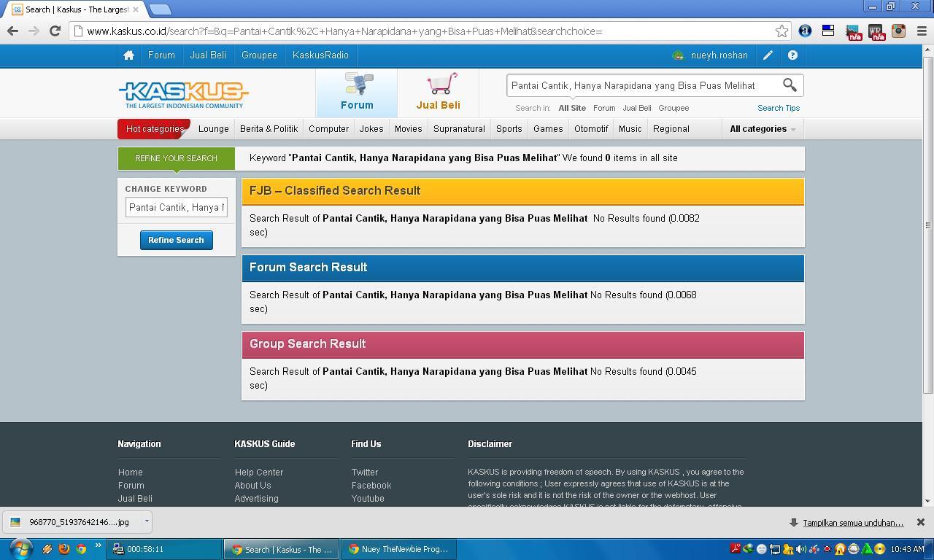Close the downloads bar
Screen dimensions: 934x560
pos(920,522)
